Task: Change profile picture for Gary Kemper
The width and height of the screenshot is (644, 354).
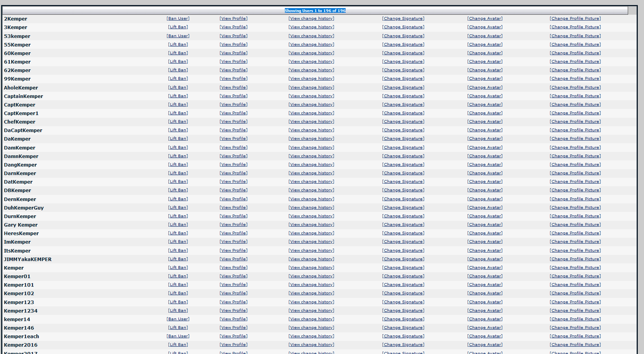Action: coord(575,225)
